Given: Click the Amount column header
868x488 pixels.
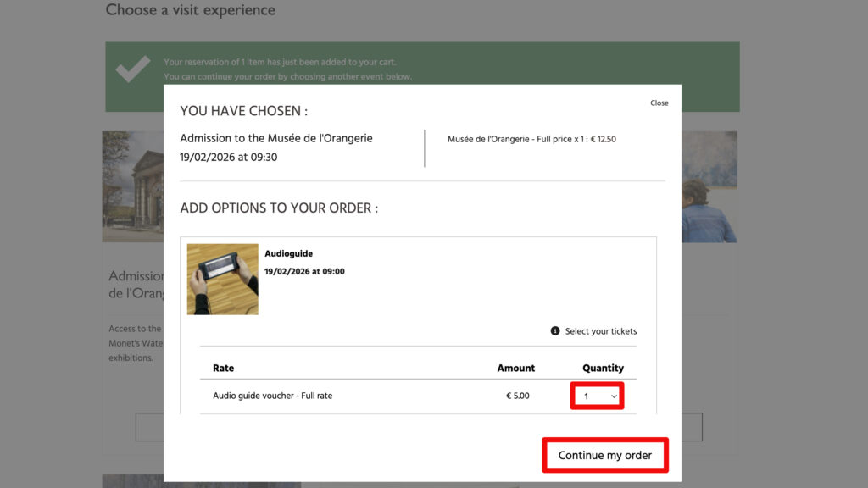Looking at the screenshot, I should (515, 368).
